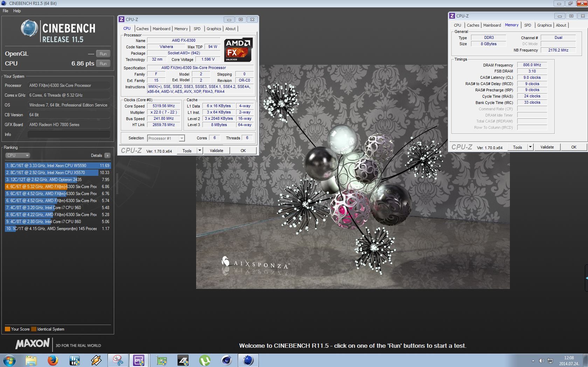Open the Help menu in Cinebench
588x367 pixels.
click(x=17, y=11)
